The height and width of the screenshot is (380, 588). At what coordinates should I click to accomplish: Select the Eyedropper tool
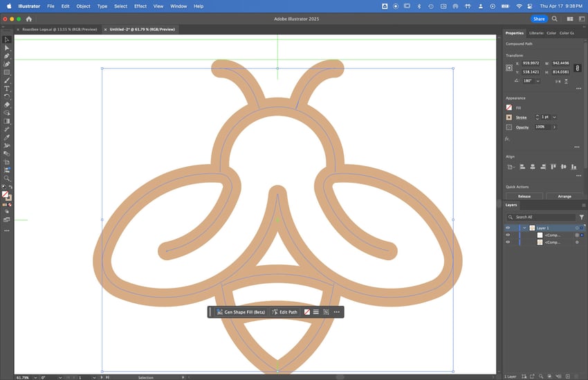(x=7, y=137)
